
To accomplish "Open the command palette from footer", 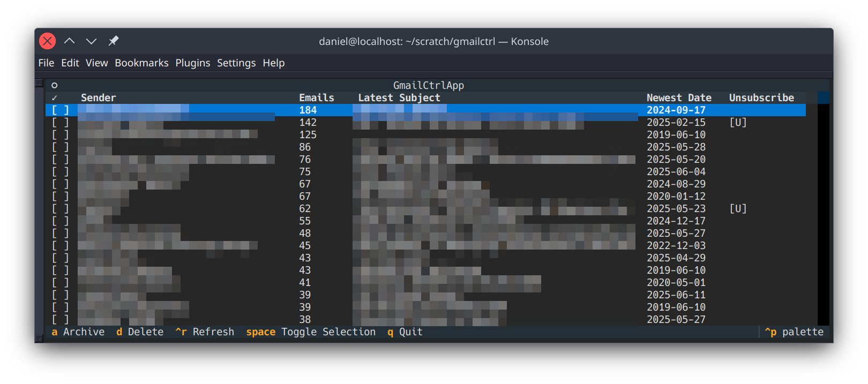I will pos(794,332).
